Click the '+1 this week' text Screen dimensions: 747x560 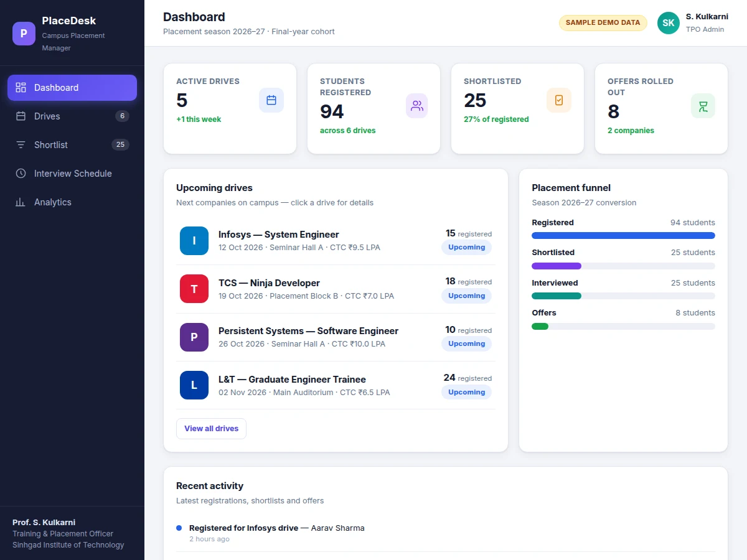[199, 119]
